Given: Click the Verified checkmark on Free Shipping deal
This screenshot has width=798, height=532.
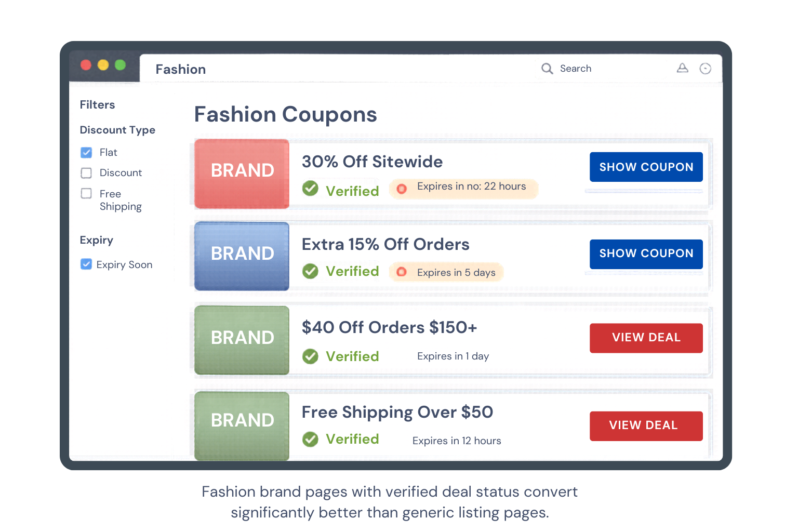Looking at the screenshot, I should [311, 439].
